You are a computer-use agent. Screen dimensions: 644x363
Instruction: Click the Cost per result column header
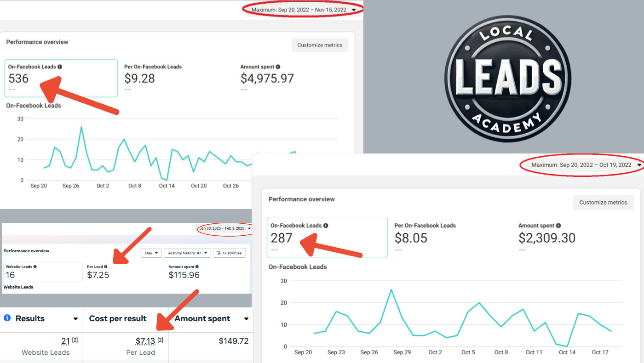pos(118,318)
